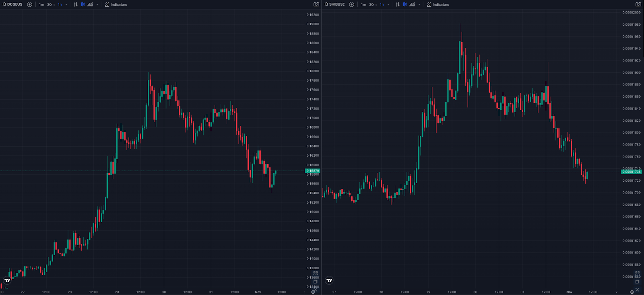Select 30m interval on the DOGEUS chart
644x295 pixels.
point(51,4)
